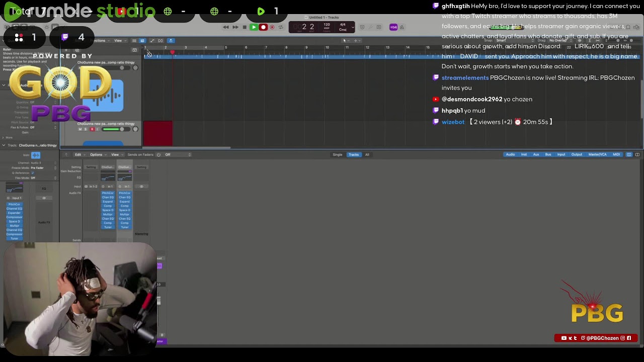Click the Tuner icon in control bar
The width and height of the screenshot is (644, 362).
tap(371, 27)
